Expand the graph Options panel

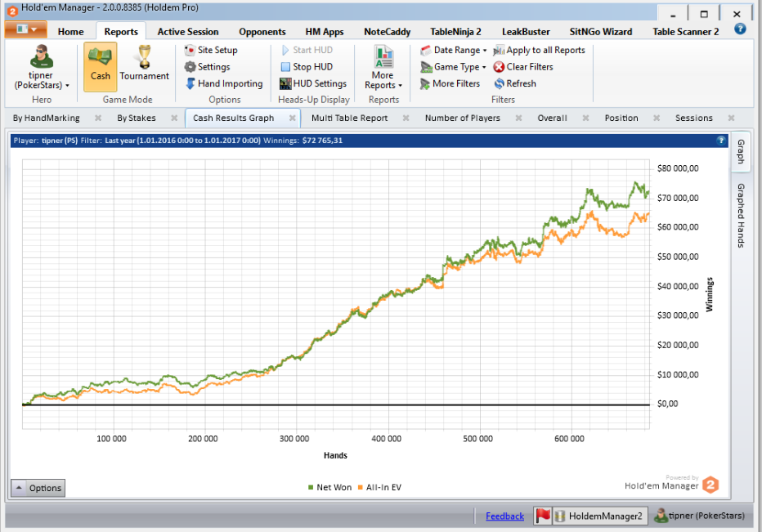(38, 488)
